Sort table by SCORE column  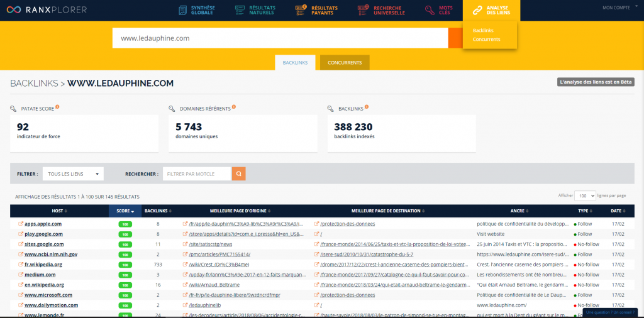click(x=125, y=211)
